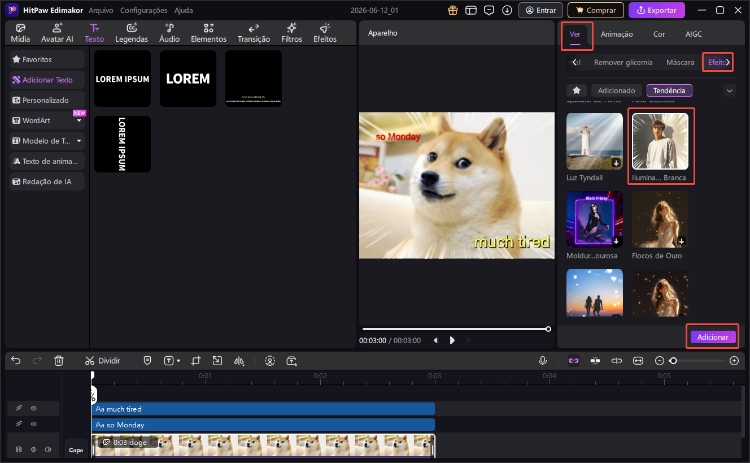The height and width of the screenshot is (463, 750).
Task: Open the Máscara sub-tab
Action: tap(680, 62)
